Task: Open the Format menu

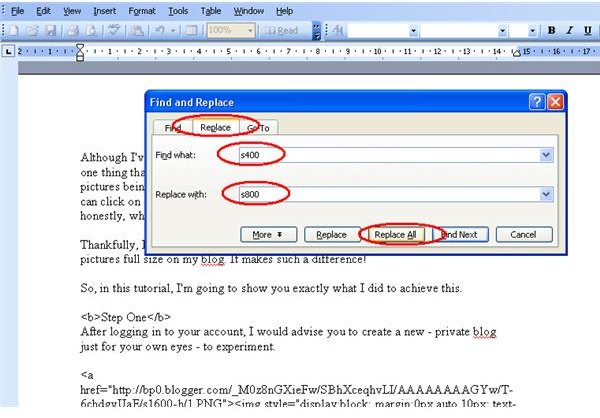Action: click(142, 11)
